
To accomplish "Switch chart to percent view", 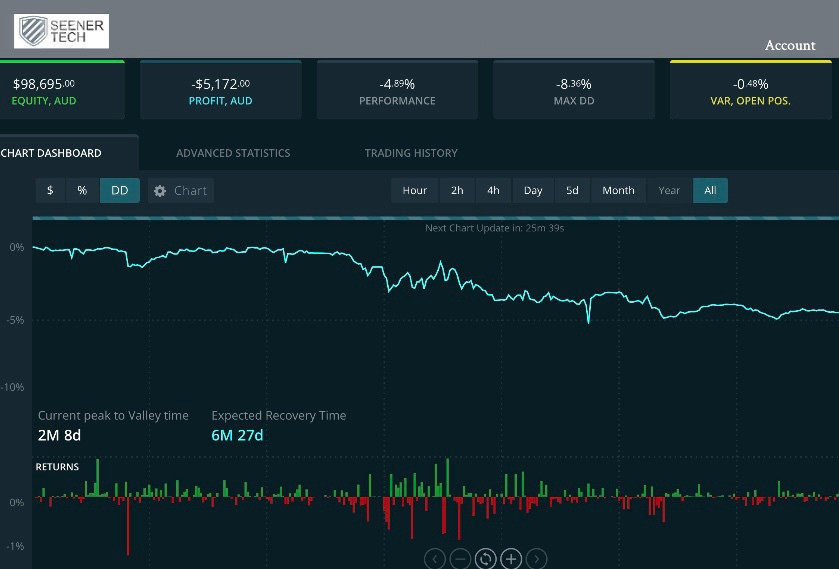I will [x=82, y=191].
